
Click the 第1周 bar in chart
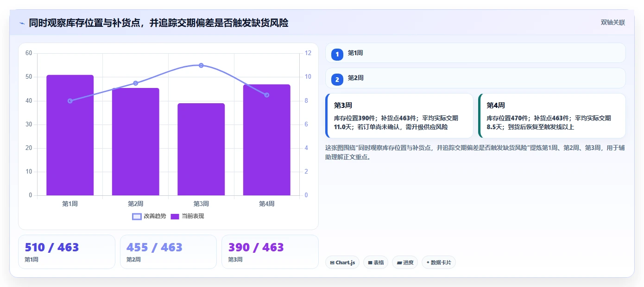[70, 135]
